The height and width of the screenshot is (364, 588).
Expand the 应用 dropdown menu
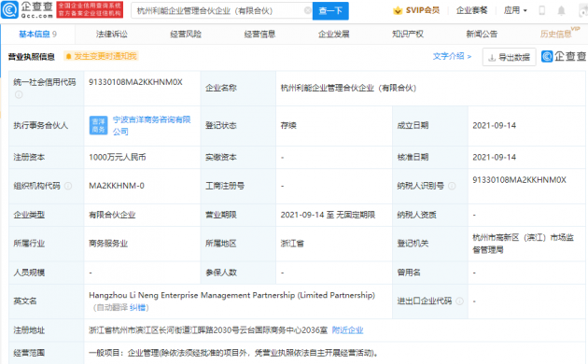(x=515, y=10)
